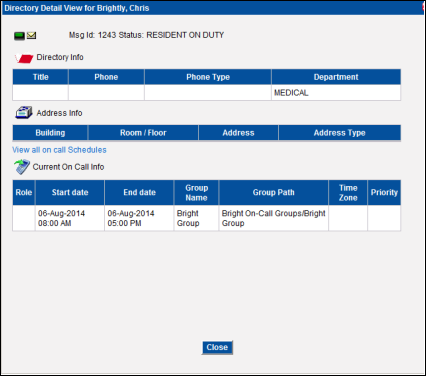Click the green pager icon

pyautogui.click(x=19, y=36)
